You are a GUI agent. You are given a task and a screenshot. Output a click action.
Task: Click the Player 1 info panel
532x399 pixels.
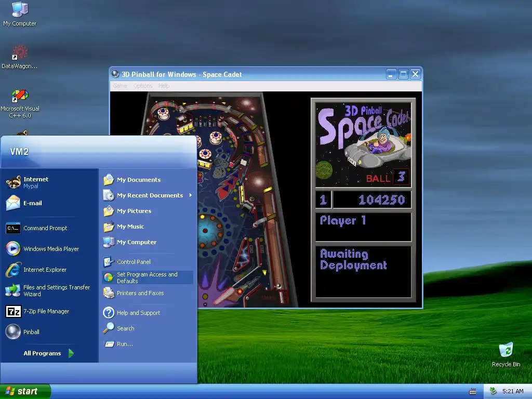[363, 227]
